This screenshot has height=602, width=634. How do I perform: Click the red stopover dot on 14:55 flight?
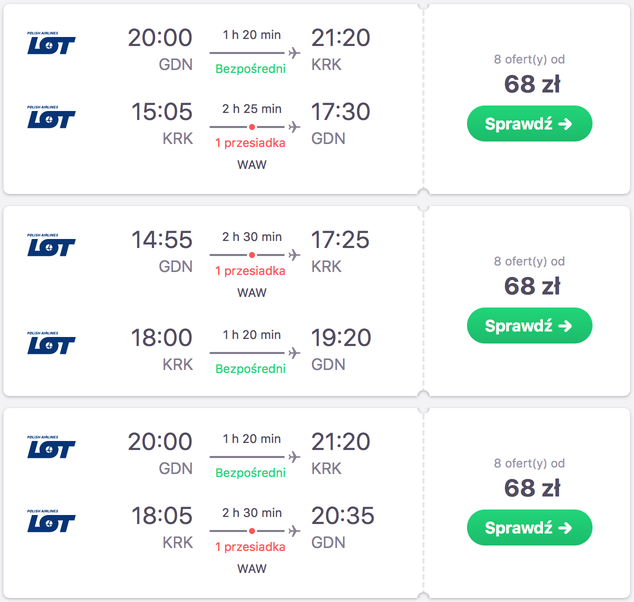pyautogui.click(x=252, y=255)
